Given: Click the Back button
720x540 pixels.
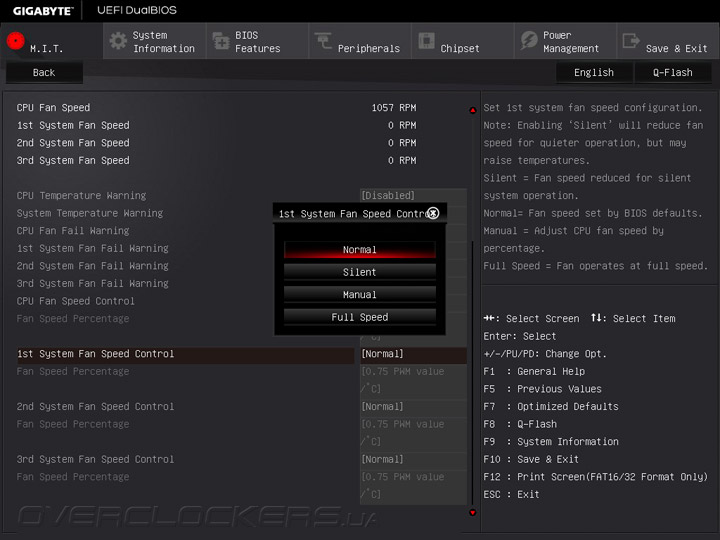Looking at the screenshot, I should click(44, 73).
